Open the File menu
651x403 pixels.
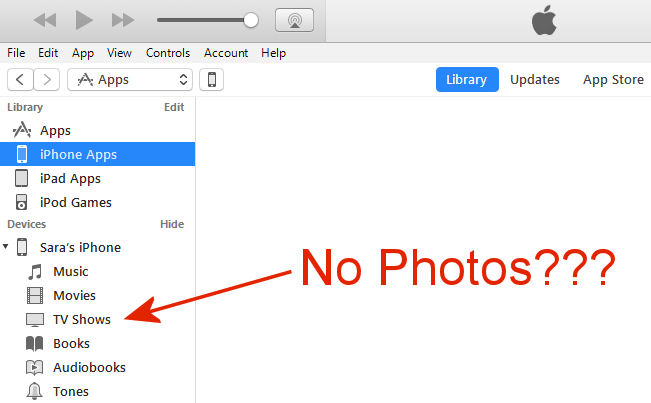(x=16, y=53)
